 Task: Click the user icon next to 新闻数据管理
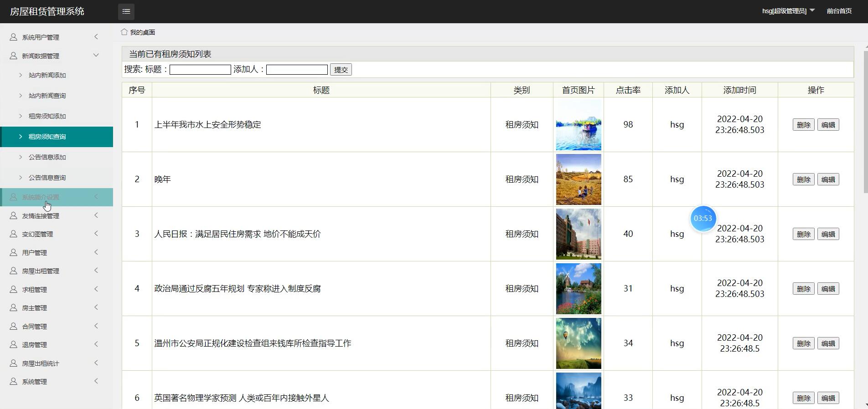(x=14, y=56)
